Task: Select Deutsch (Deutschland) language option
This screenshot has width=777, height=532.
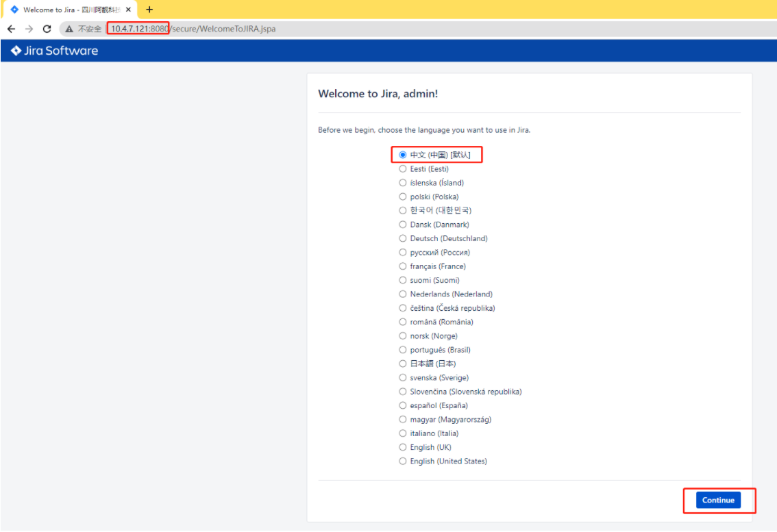Action: [403, 238]
